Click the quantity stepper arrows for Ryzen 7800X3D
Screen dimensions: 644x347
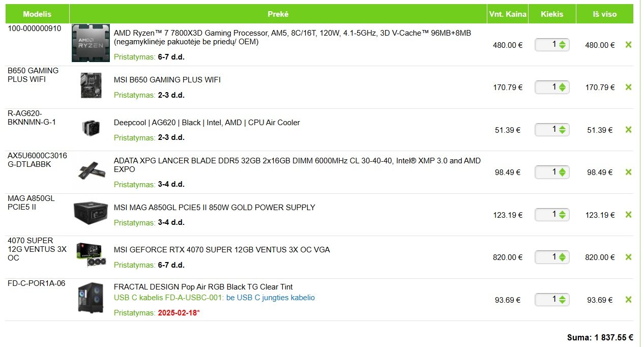point(562,45)
